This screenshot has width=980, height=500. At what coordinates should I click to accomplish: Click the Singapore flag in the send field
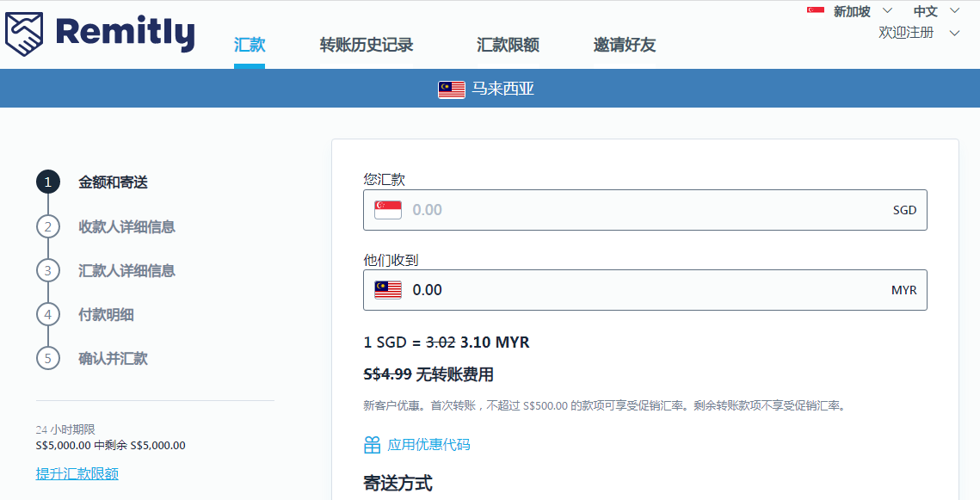coord(388,210)
